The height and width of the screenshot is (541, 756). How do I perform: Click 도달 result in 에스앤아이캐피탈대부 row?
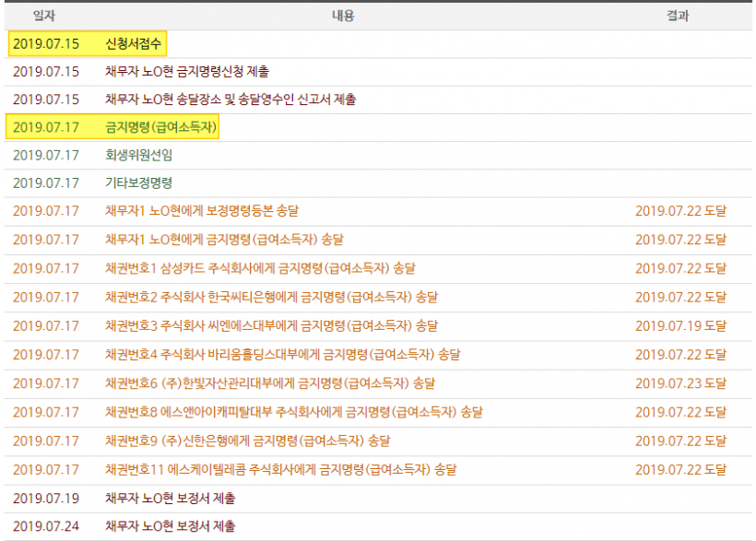(x=680, y=412)
